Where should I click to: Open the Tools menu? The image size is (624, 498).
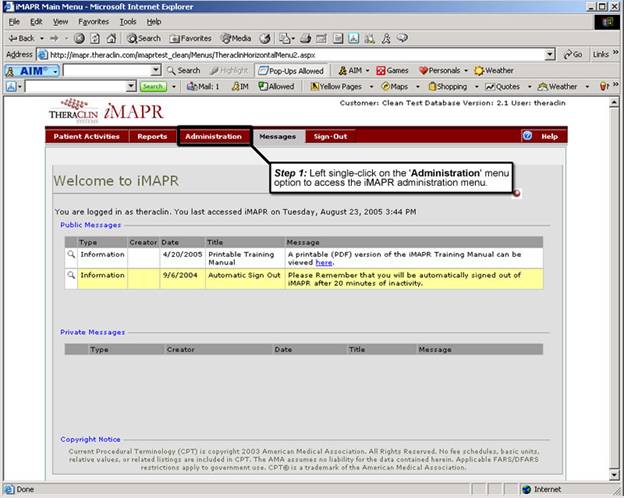pos(128,21)
